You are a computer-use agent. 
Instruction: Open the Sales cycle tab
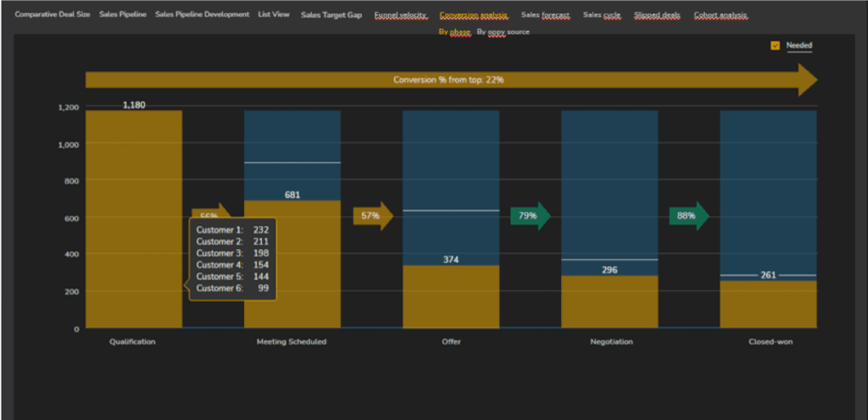pos(602,15)
